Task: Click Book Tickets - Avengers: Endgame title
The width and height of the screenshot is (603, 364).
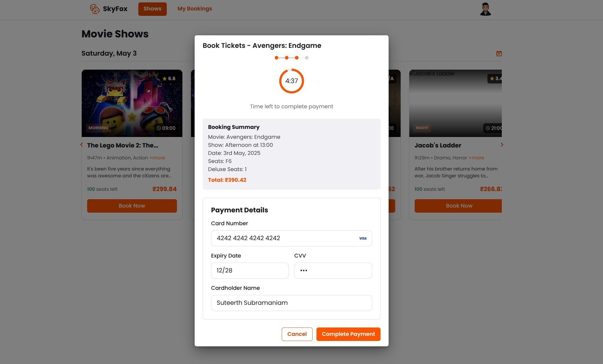Action: [262, 46]
